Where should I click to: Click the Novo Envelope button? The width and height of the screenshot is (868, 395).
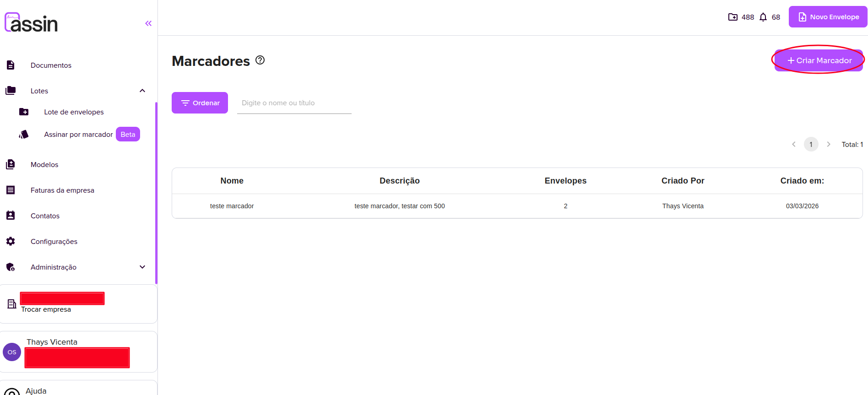pyautogui.click(x=828, y=17)
